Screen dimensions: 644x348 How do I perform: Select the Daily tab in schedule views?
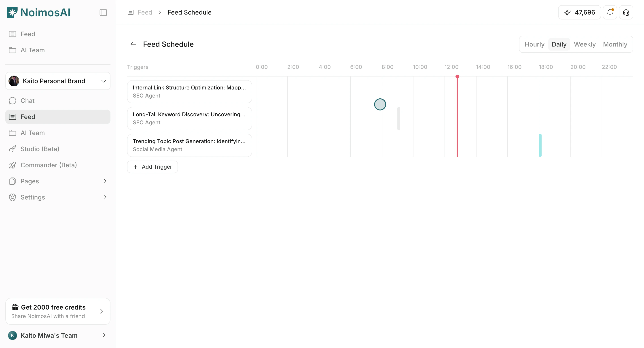(x=559, y=44)
